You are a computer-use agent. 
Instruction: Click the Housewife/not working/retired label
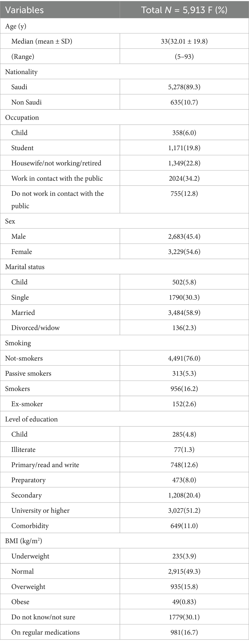tap(56, 163)
